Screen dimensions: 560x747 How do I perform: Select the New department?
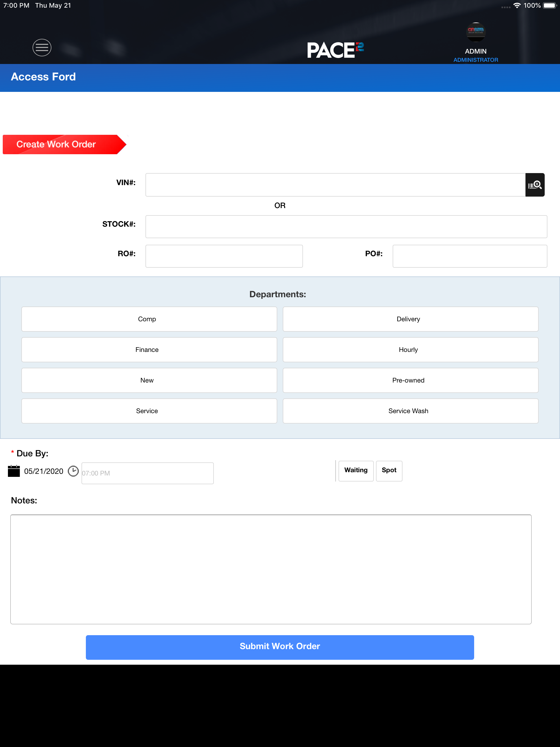[149, 380]
